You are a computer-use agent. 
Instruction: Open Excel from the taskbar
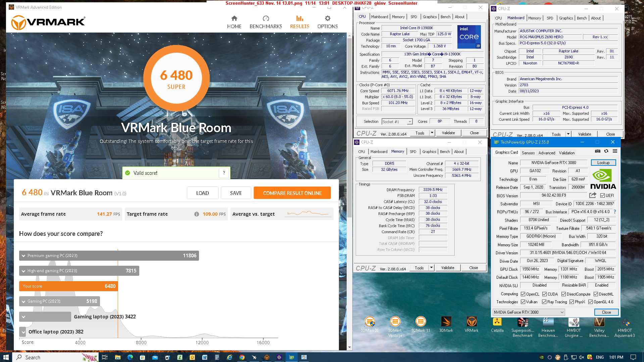click(x=180, y=357)
